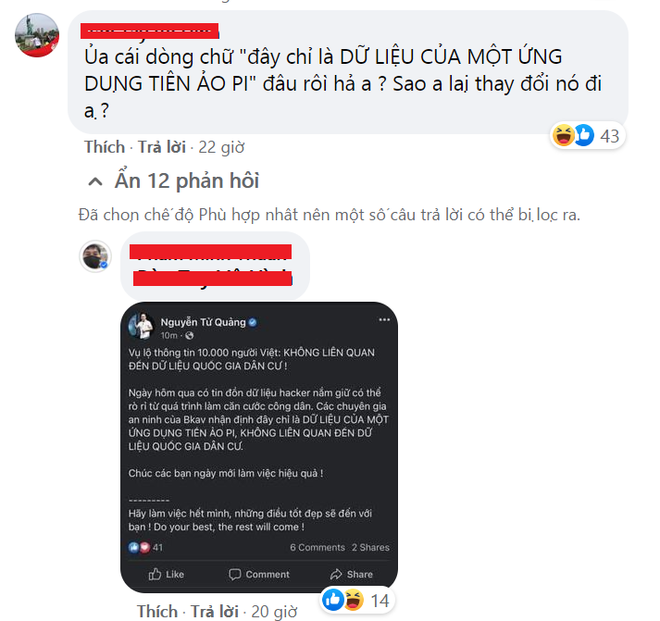Click 'Trả lời' under the image reply
The width and height of the screenshot is (660, 621).
coord(215,611)
